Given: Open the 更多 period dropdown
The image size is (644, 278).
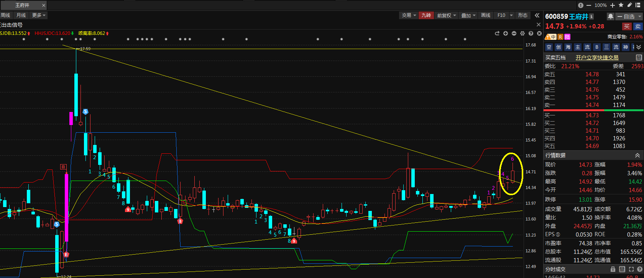Looking at the screenshot, I should coord(39,15).
